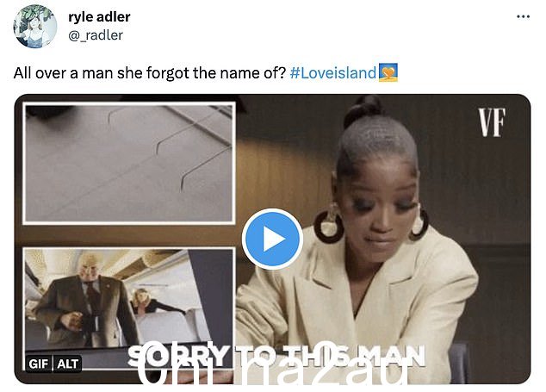Screen dimensions: 546x392
Task: Play the GIF with the blue play button
Action: (272, 239)
